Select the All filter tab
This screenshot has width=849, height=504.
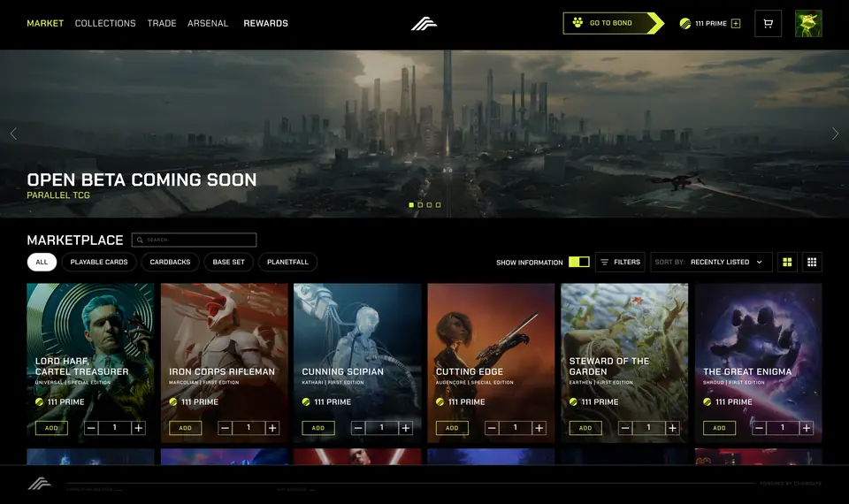click(x=42, y=262)
